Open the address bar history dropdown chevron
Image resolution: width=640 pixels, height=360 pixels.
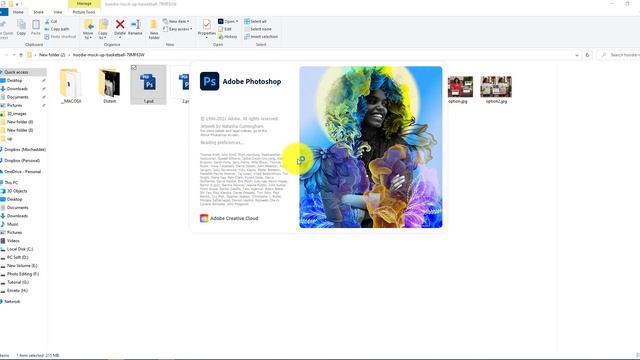click(x=577, y=55)
